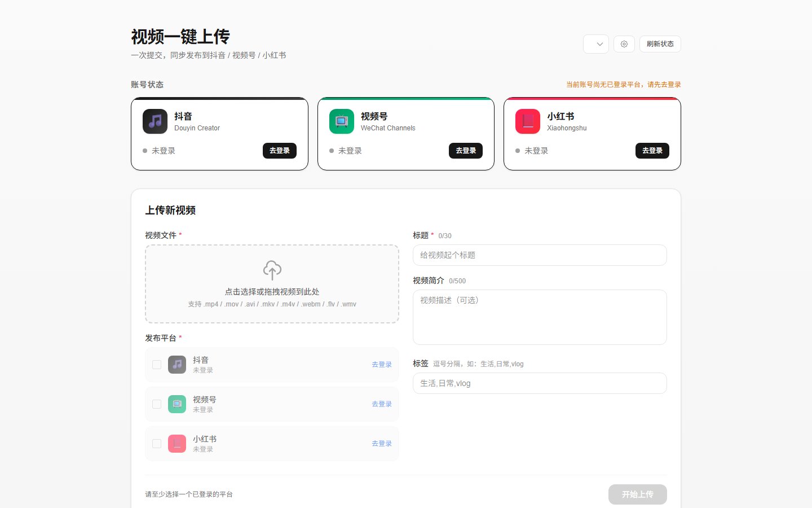Image resolution: width=812 pixels, height=508 pixels.
Task: Open the settings gear icon
Action: 624,44
